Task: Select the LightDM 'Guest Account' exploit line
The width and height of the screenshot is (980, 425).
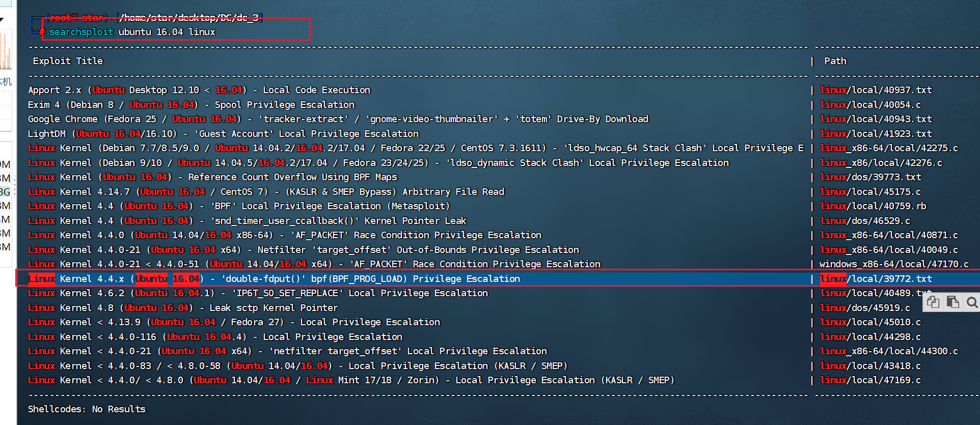Action: coord(223,134)
